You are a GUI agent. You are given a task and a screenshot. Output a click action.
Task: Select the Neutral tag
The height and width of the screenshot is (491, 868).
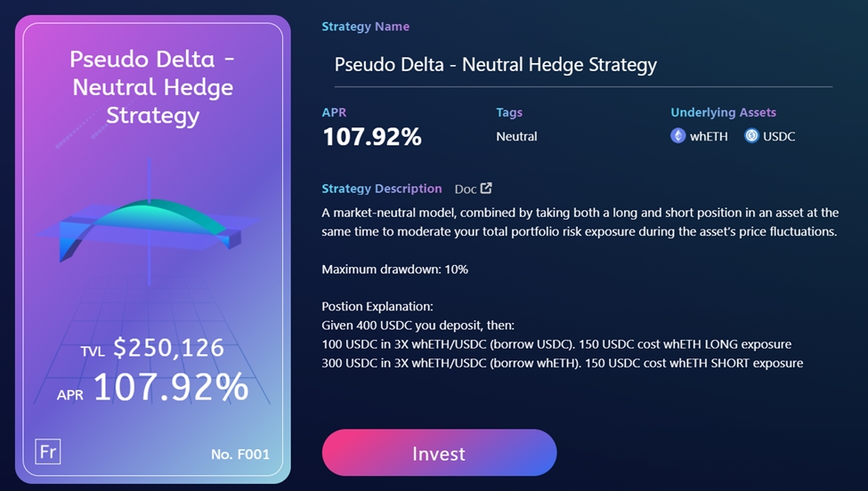tap(516, 137)
